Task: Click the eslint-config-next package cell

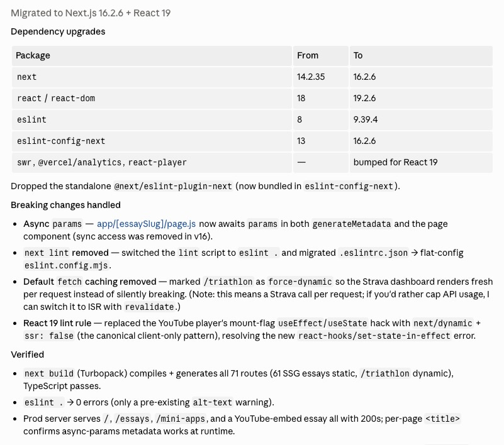Action: pos(152,141)
